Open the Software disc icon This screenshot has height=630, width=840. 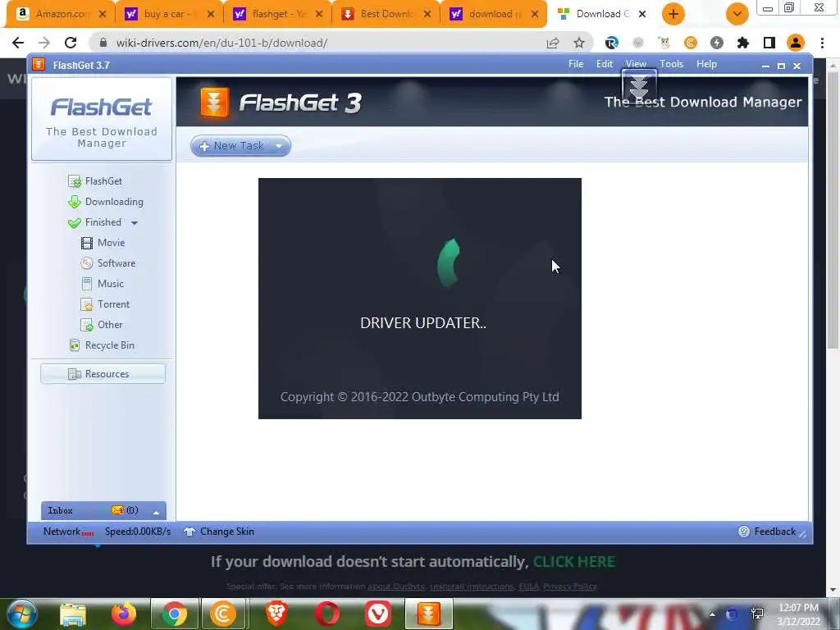[x=87, y=263]
